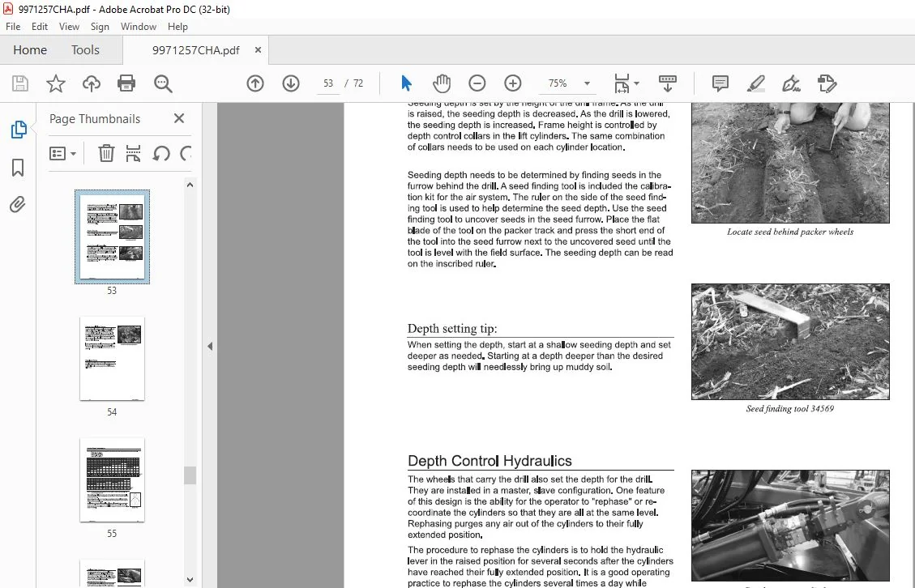This screenshot has width=915, height=588.
Task: Delete selected page with trash icon
Action: (106, 153)
